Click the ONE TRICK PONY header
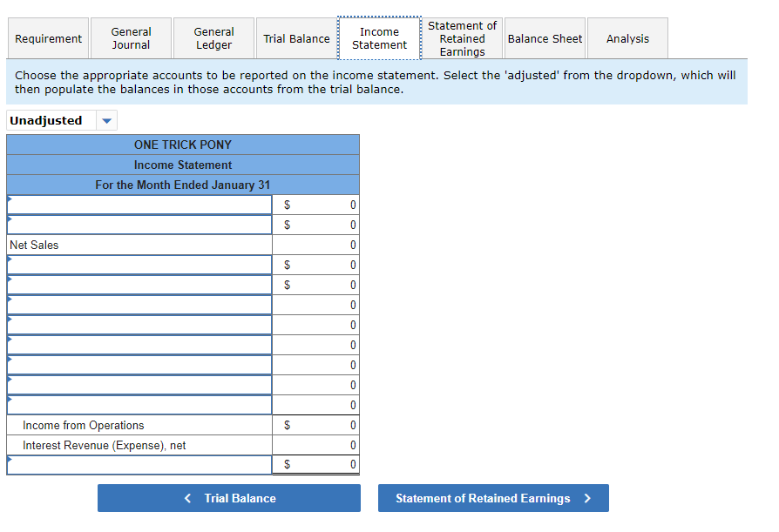 click(183, 145)
